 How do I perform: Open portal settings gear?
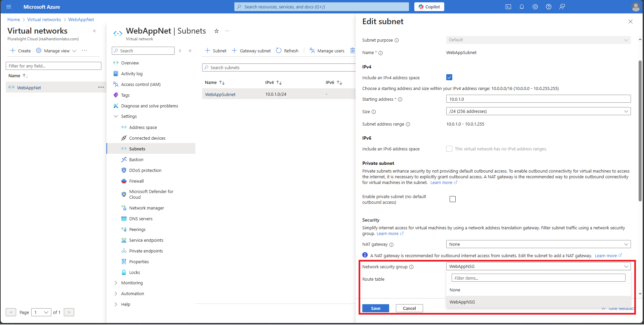(x=535, y=7)
